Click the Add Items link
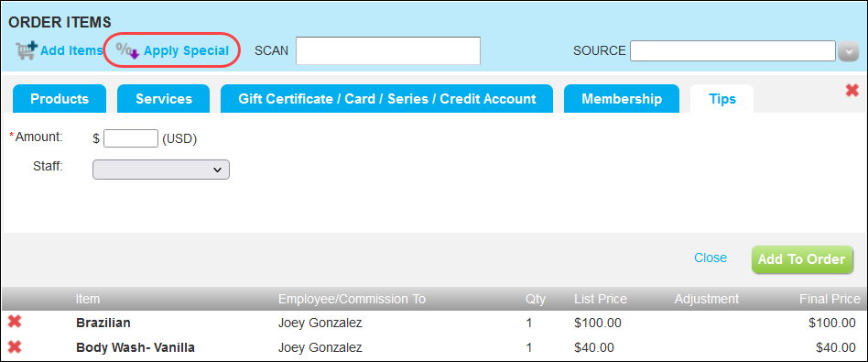Viewport: 868px width, 362px height. tap(71, 50)
